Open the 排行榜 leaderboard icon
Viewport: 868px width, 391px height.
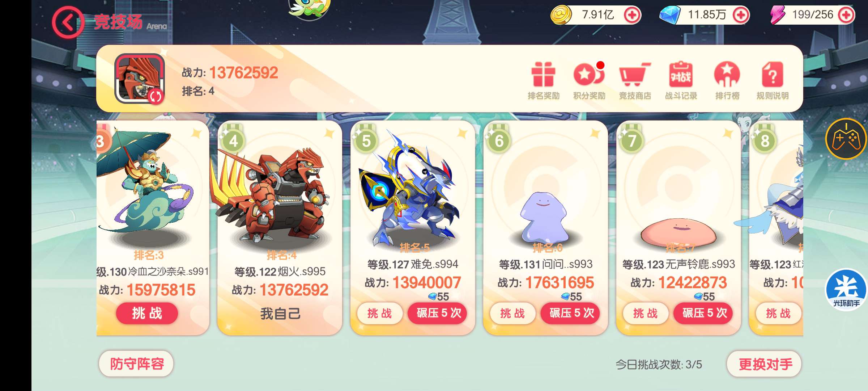[x=727, y=80]
